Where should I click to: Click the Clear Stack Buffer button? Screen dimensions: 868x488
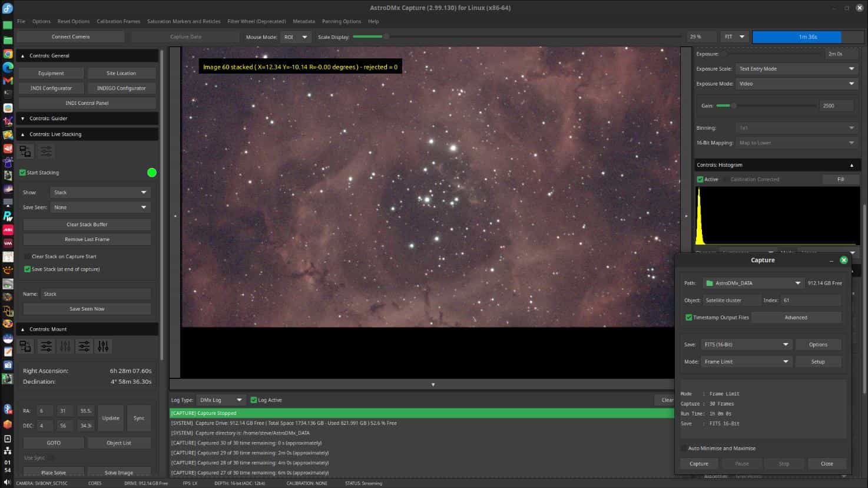tap(87, 225)
